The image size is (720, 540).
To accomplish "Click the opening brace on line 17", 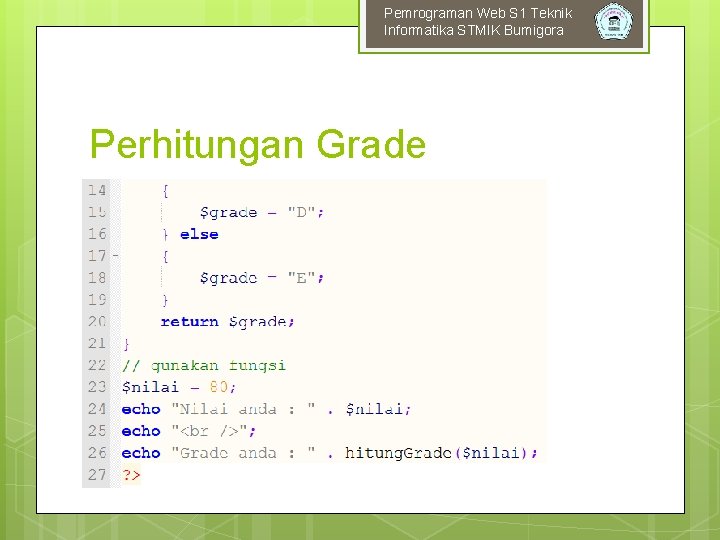I will (x=165, y=256).
